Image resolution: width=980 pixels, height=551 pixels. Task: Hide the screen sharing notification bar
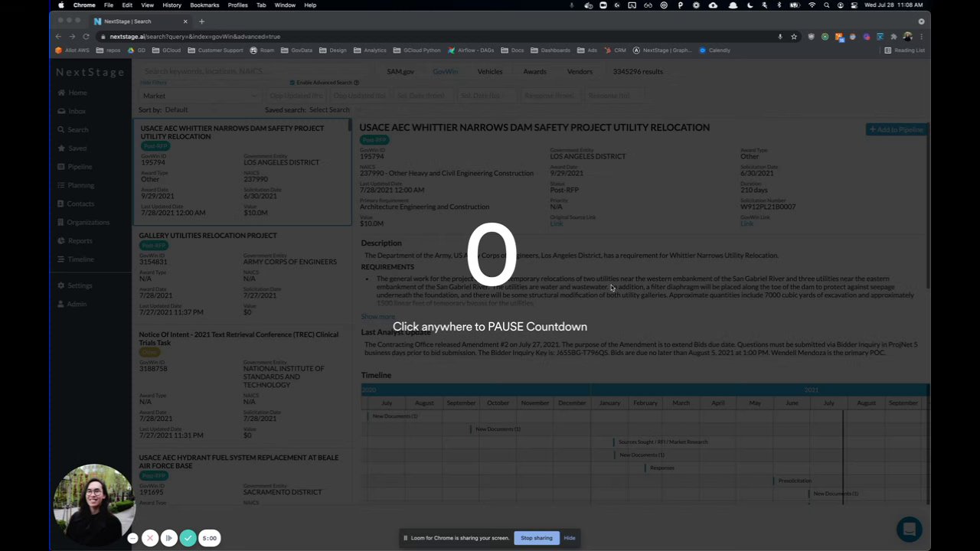[570, 538]
